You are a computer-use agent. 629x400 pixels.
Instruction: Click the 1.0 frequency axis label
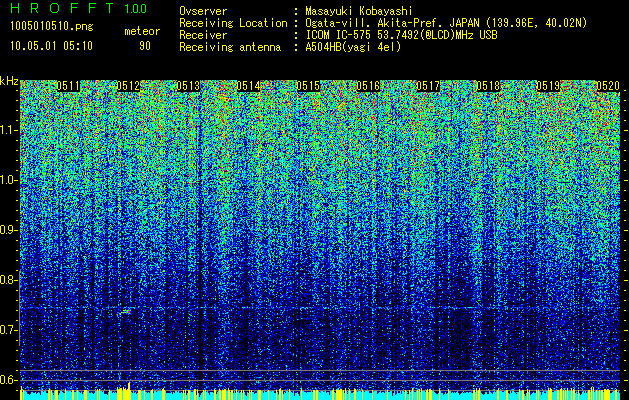point(8,180)
